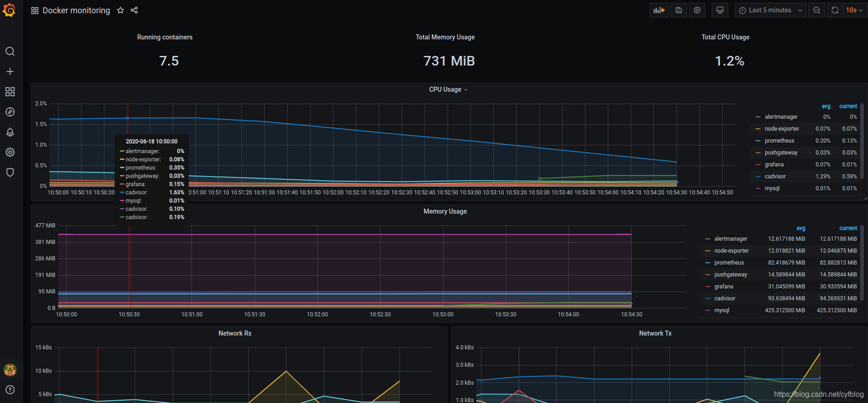The image size is (868, 403).
Task: Click 1.29% cadvisor avg CPU value
Action: tap(823, 177)
